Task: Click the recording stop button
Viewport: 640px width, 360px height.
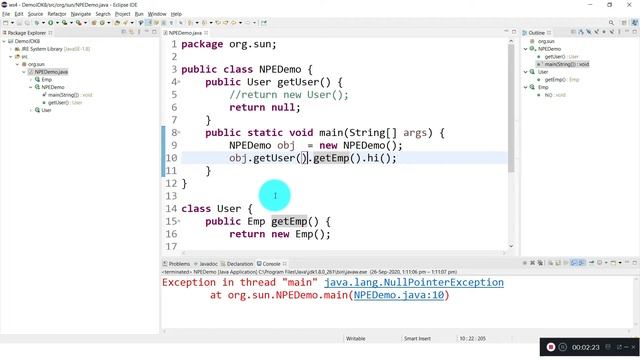Action: point(551,347)
